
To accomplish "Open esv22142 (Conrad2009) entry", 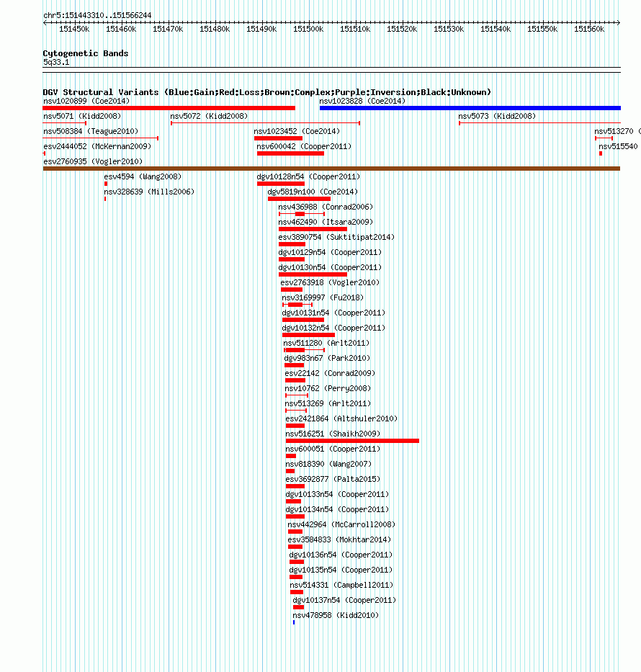I will [330, 373].
